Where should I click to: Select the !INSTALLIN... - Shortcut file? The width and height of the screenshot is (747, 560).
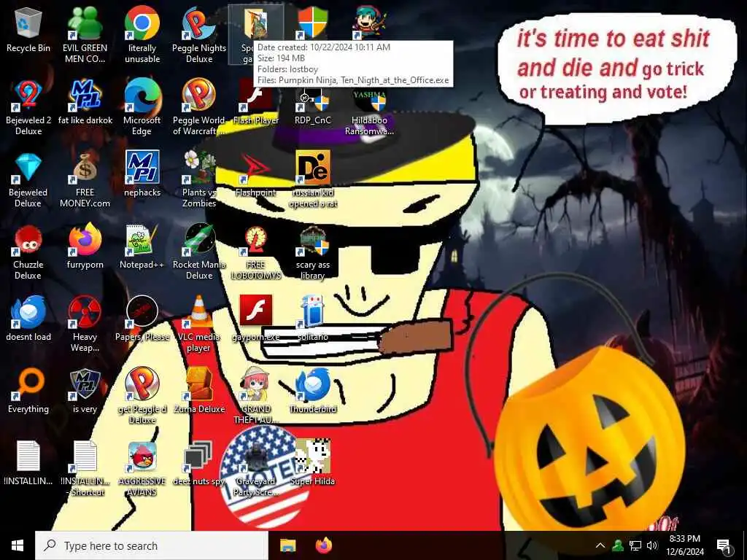85,469
